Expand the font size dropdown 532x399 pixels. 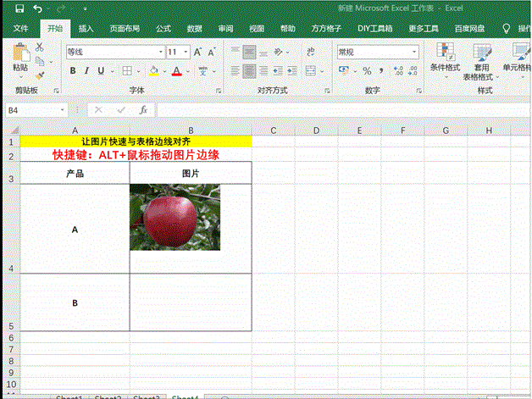tap(186, 52)
